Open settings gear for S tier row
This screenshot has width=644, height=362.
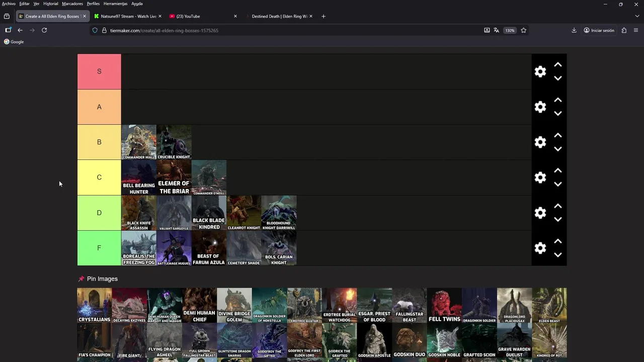pyautogui.click(x=540, y=71)
